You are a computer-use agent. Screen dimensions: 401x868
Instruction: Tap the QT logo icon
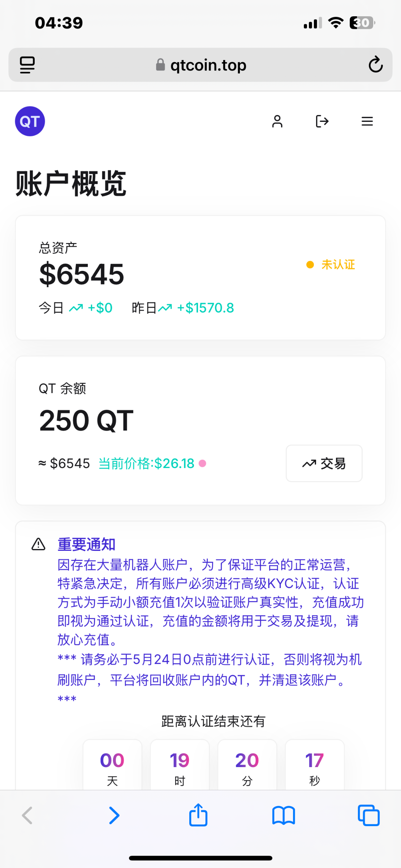(x=30, y=121)
